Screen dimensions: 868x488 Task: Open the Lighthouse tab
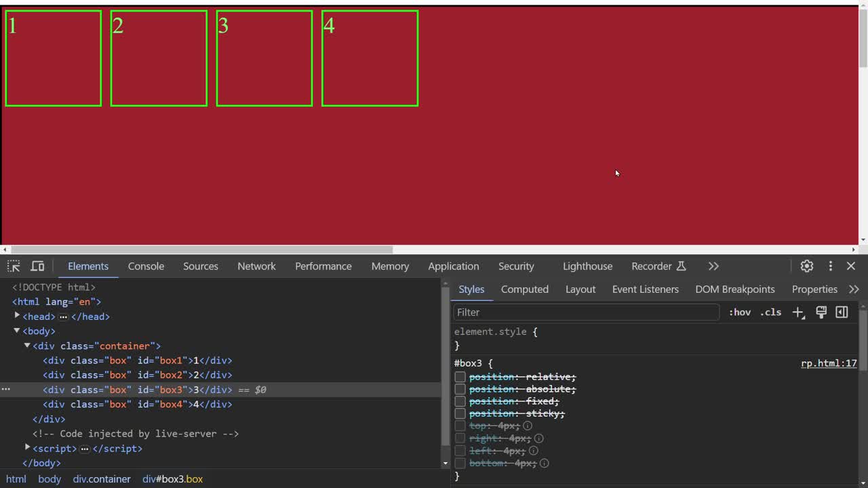[x=587, y=266]
